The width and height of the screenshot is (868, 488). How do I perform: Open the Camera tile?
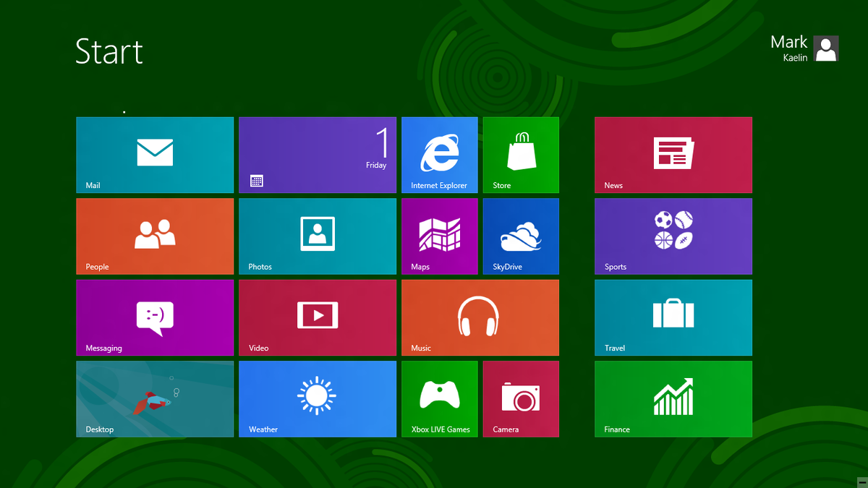521,399
